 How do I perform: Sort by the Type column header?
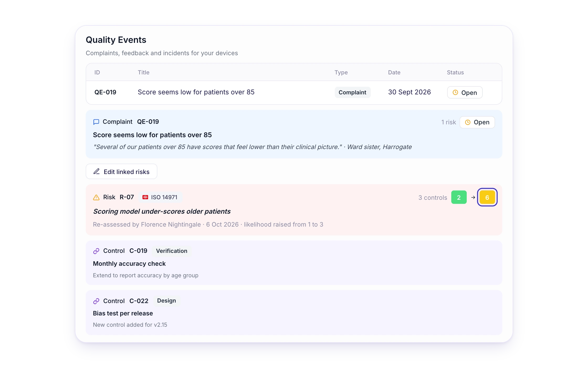[x=341, y=73]
